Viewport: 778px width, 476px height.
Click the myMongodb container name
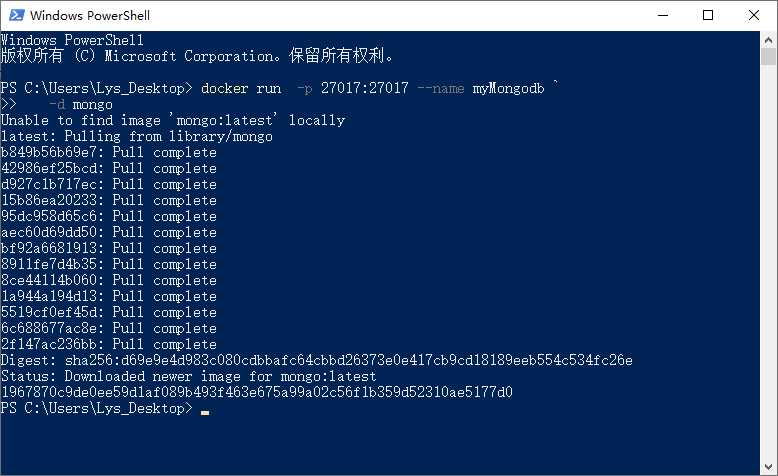pyautogui.click(x=508, y=89)
